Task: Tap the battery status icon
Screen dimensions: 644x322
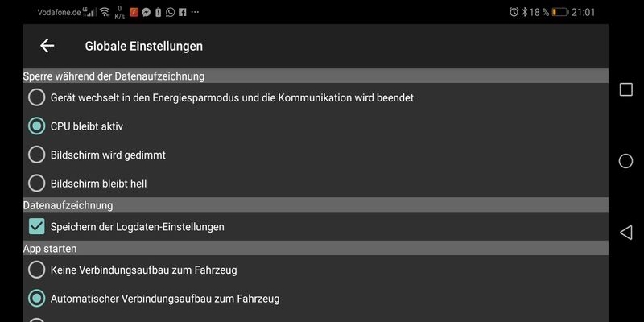Action: pos(559,12)
